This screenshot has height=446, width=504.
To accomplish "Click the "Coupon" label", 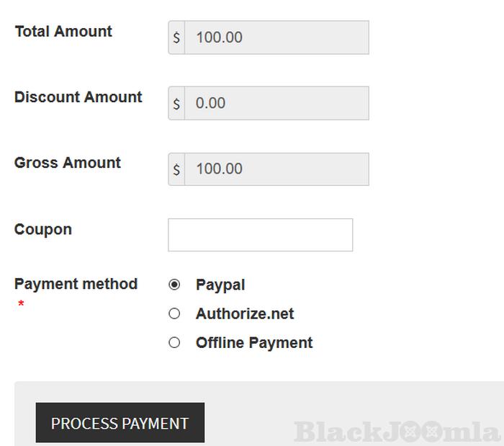I will 43,229.
